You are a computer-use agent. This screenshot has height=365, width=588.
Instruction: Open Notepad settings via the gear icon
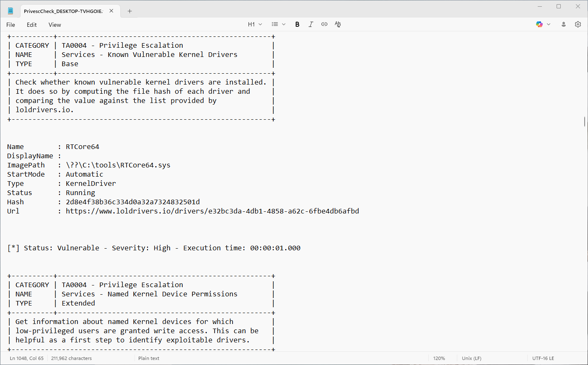pos(578,24)
